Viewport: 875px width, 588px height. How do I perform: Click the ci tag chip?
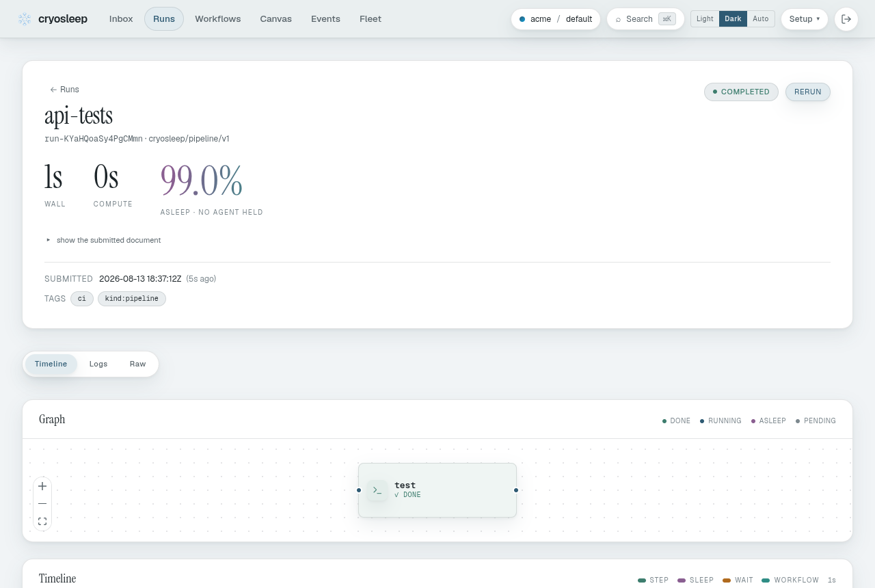point(82,299)
